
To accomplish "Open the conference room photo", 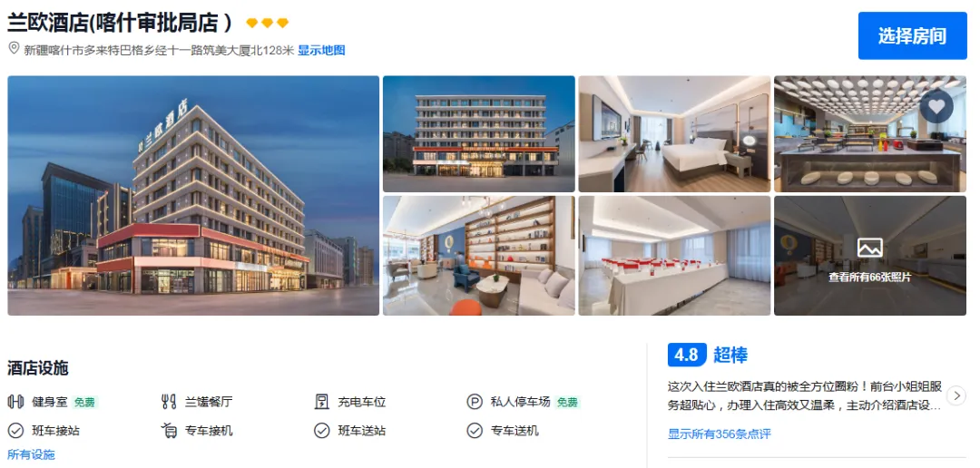I will tap(674, 256).
